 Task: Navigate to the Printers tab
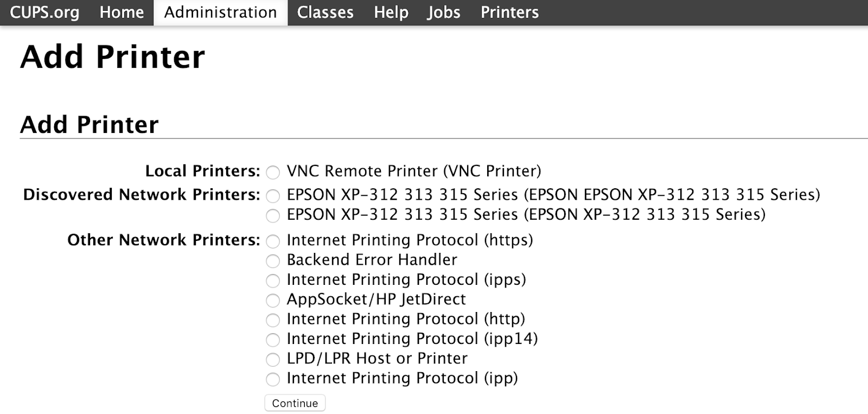(x=509, y=12)
